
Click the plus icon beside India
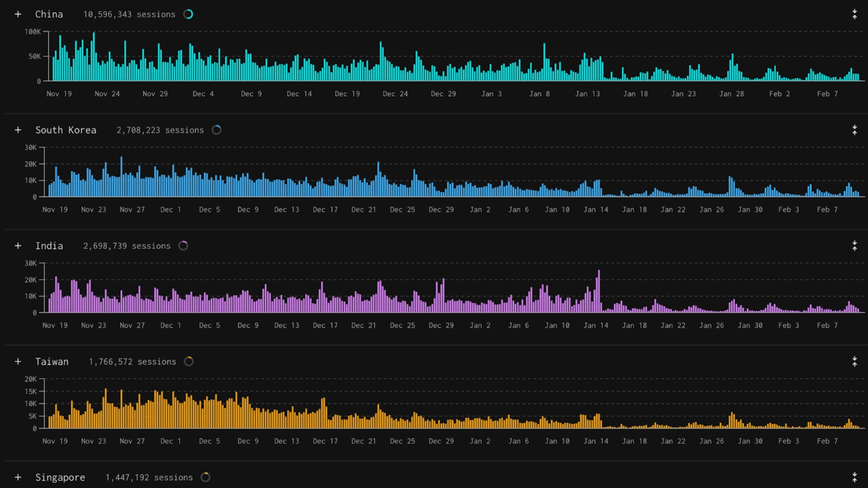click(18, 246)
